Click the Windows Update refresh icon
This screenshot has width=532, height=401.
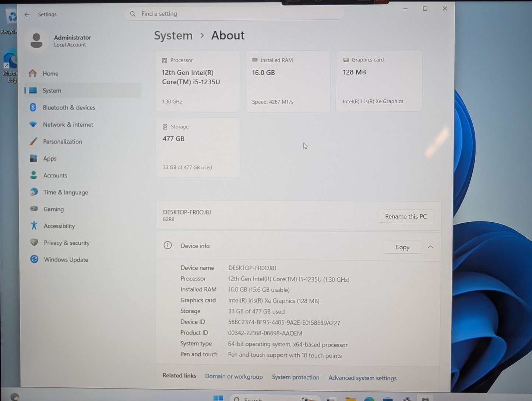point(34,259)
